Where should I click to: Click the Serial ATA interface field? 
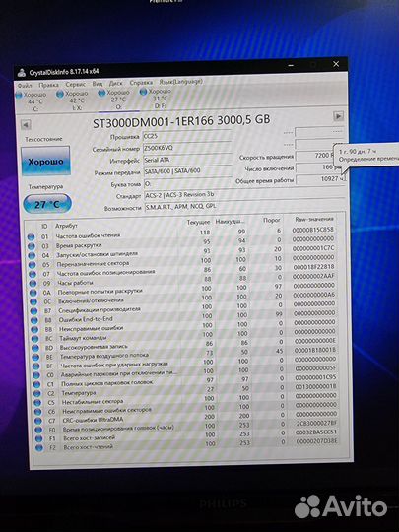(x=187, y=160)
